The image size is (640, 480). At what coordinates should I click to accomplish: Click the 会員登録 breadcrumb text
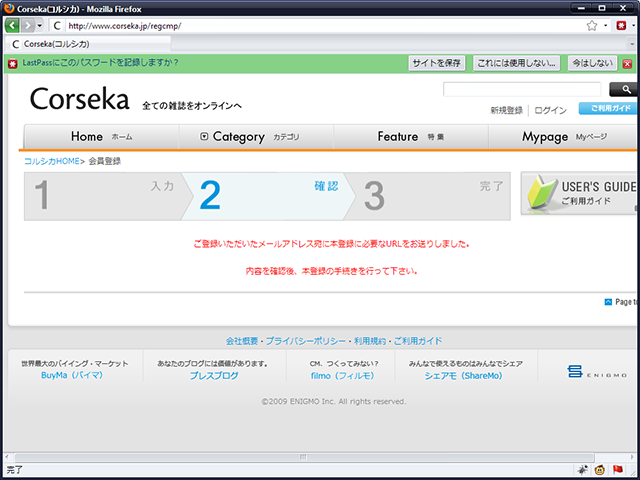tap(104, 161)
